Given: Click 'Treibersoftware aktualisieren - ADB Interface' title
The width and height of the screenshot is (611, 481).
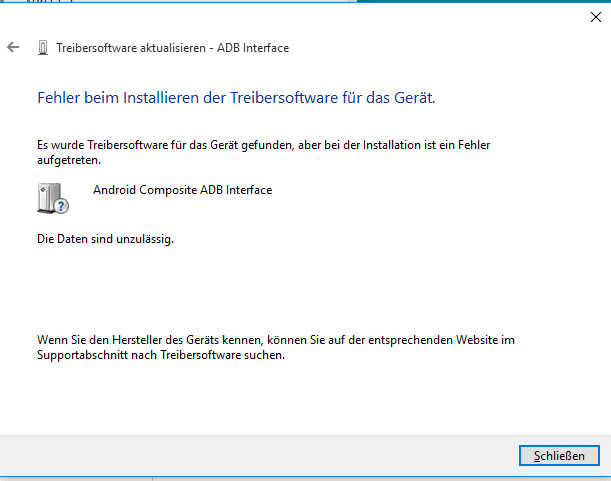Looking at the screenshot, I should 173,48.
